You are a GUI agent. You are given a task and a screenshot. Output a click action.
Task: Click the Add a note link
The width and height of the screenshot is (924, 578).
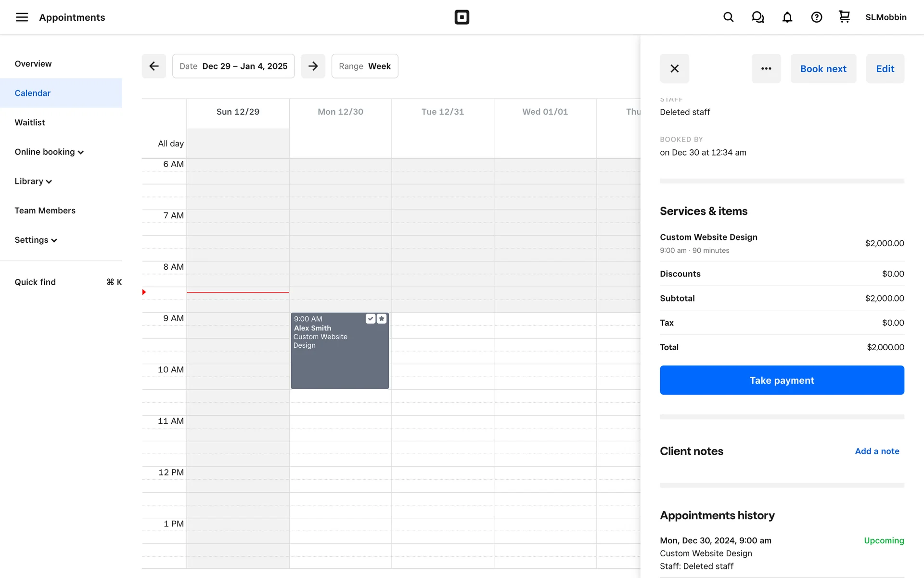[x=876, y=451]
